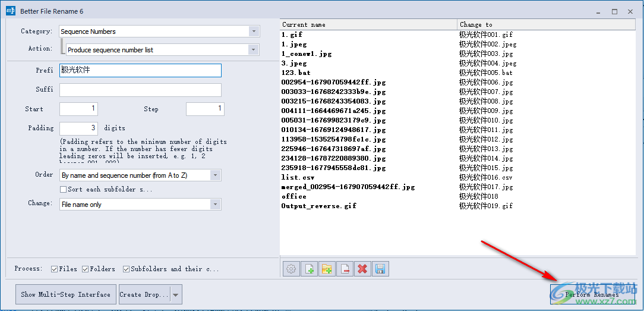
Task: Click the Better File Rename app icon in title bar
Action: tap(11, 11)
